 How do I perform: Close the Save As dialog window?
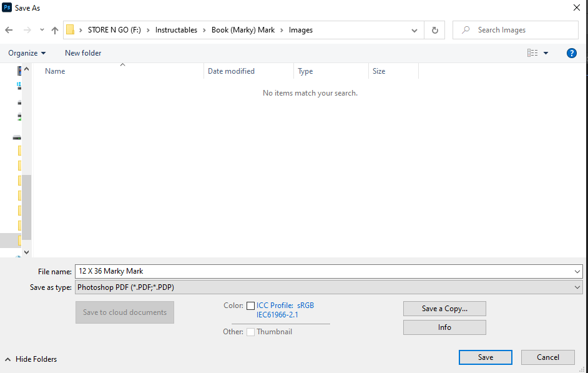pyautogui.click(x=577, y=7)
